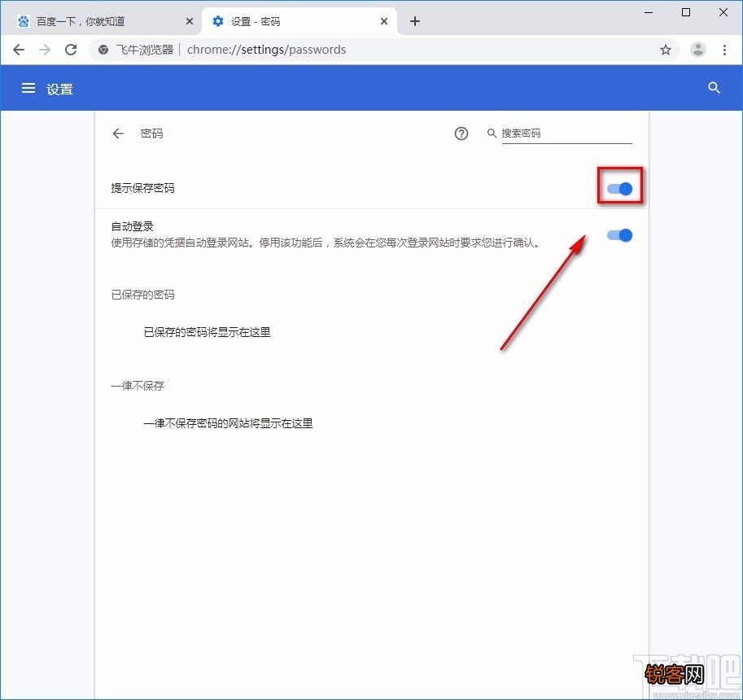The height and width of the screenshot is (700, 743).
Task: Click the back arrow beside 密码 heading
Action: (118, 133)
